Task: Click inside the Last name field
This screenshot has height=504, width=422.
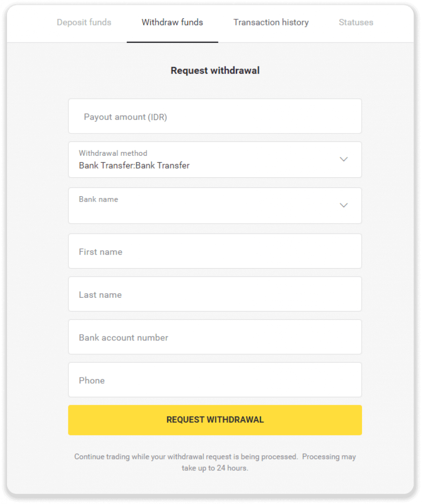Action: click(215, 294)
